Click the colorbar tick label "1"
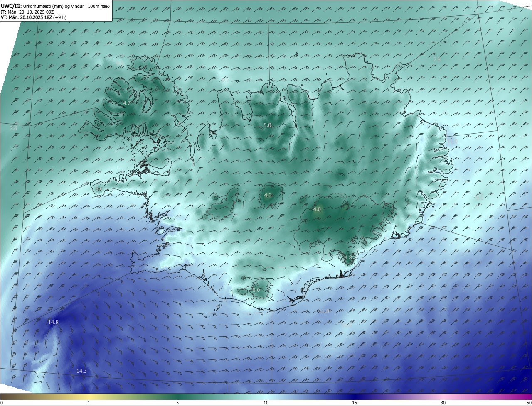Screen dimensions: 532x406 click(x=89, y=403)
